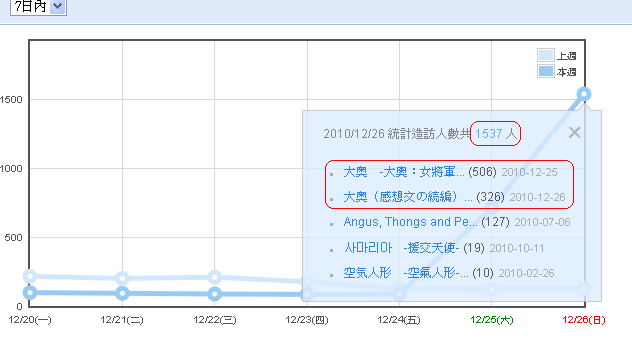Click the 12/25(六) axis label
Screen dimensions: 632x362
click(x=492, y=320)
